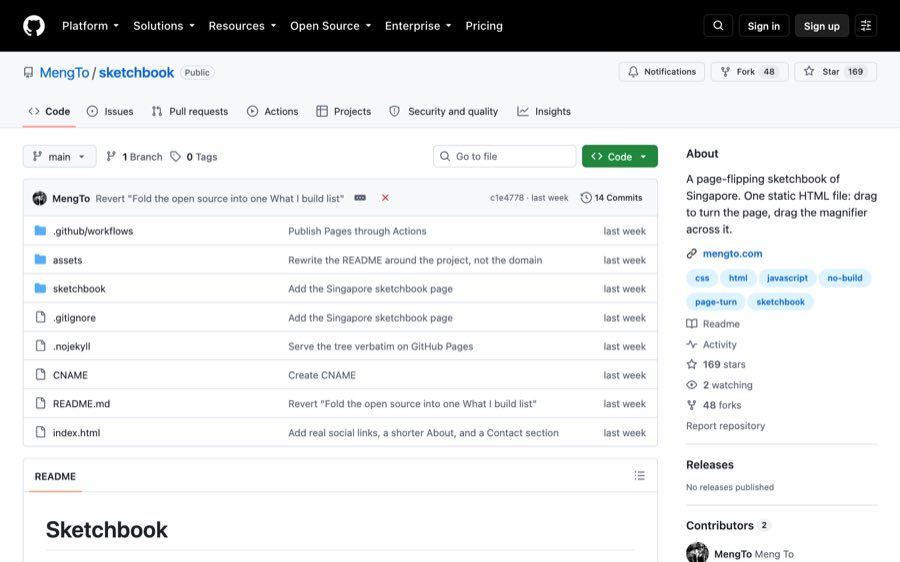Open the Readme link in About
900x562 pixels.
(x=713, y=324)
